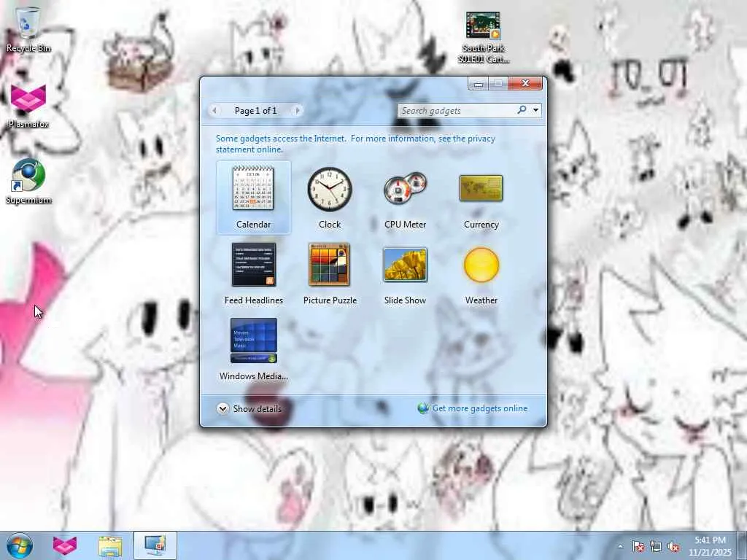Choose the Picture Puzzle gadget
The image size is (747, 560).
click(x=330, y=273)
